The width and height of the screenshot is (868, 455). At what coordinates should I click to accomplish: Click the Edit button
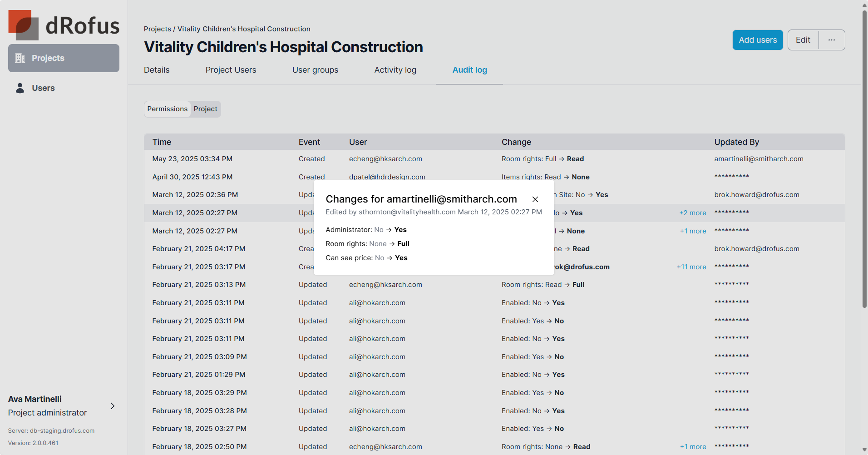pyautogui.click(x=803, y=40)
